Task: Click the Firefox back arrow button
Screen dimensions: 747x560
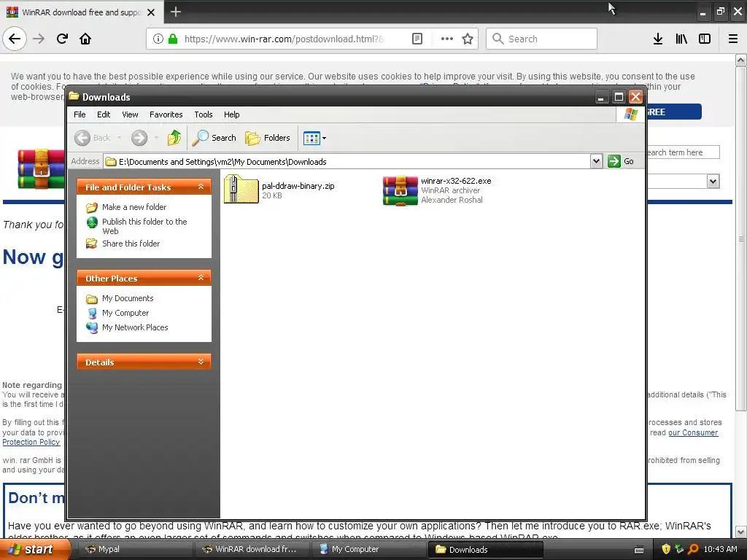Action: [x=15, y=39]
